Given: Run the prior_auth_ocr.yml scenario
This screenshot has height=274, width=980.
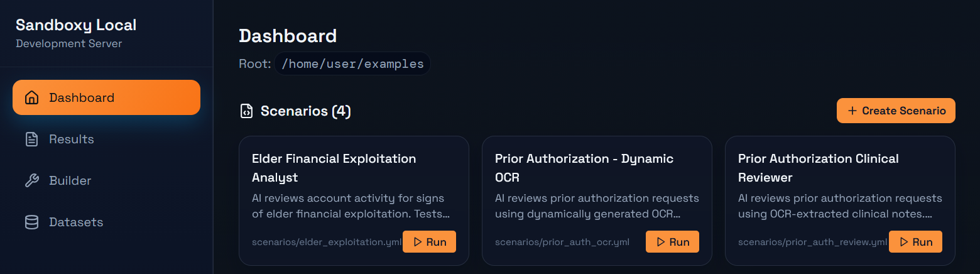Looking at the screenshot, I should point(672,242).
